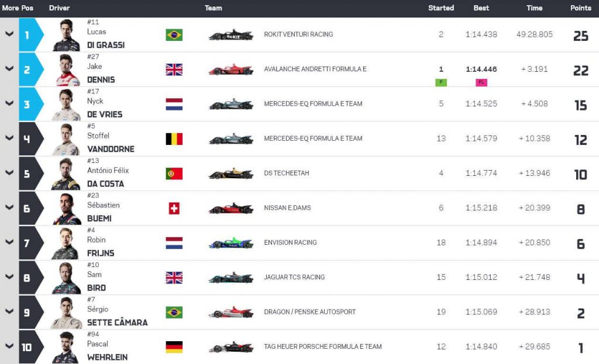Expand row details for Lucas Di Grassi

(x=9, y=34)
